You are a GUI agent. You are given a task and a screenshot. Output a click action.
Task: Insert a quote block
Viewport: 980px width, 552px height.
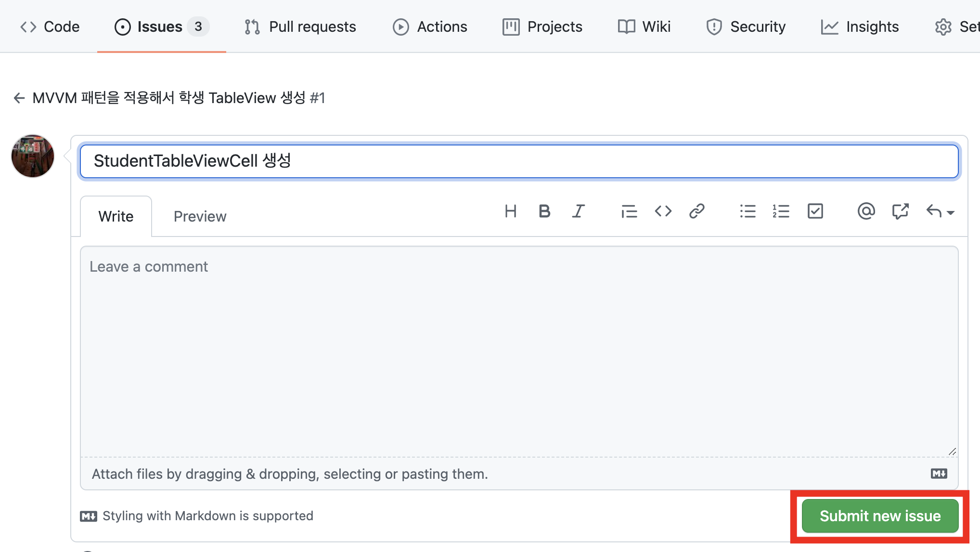coord(629,211)
